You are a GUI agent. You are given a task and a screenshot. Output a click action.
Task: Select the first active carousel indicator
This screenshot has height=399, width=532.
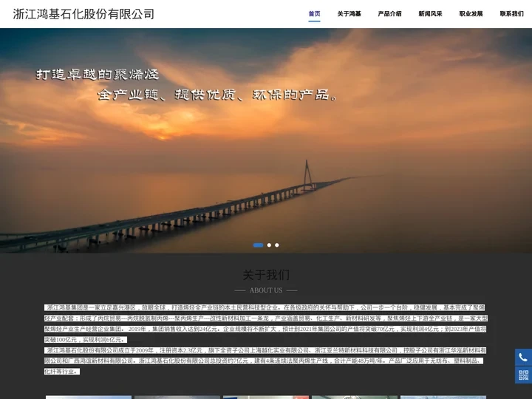point(258,245)
